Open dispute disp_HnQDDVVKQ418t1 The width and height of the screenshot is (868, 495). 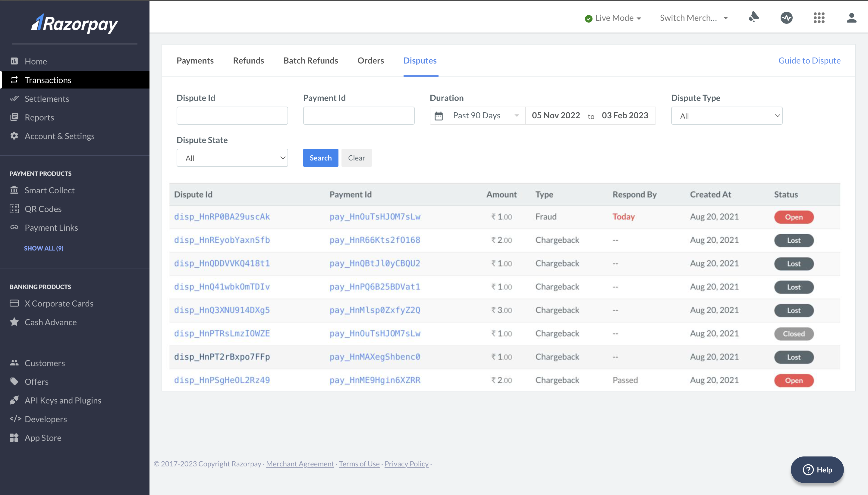(222, 263)
